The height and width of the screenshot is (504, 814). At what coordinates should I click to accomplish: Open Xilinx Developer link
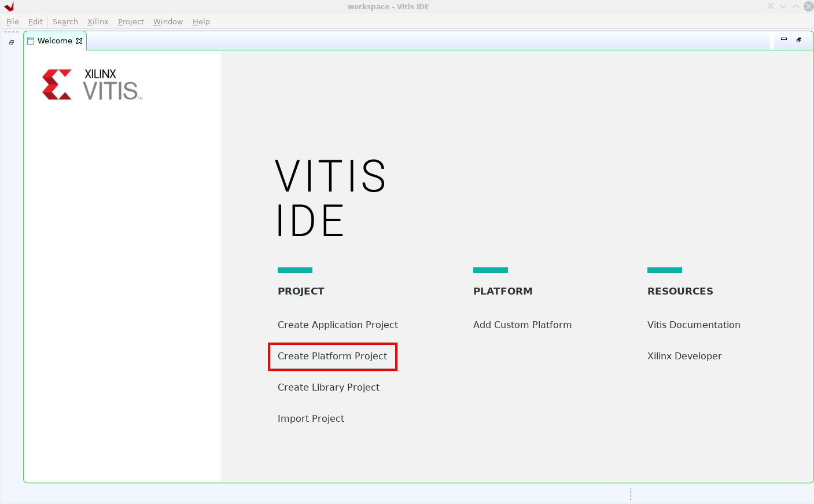click(684, 356)
